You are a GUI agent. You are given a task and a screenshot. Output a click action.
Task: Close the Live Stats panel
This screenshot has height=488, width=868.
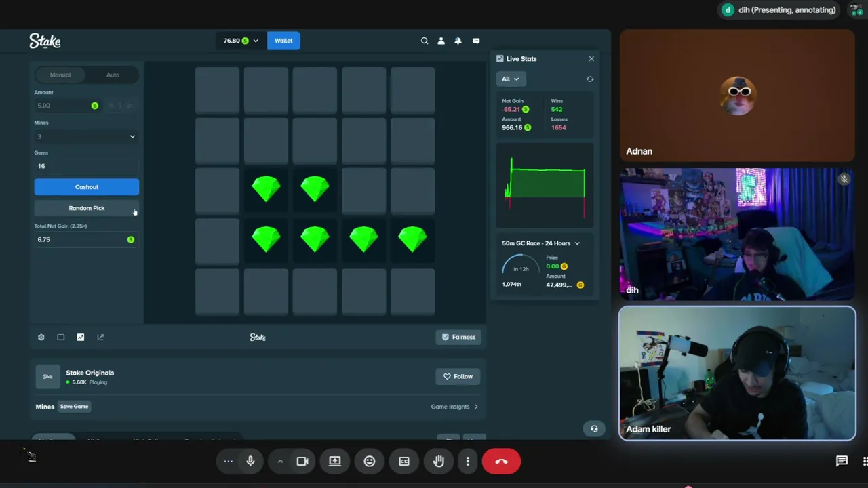[591, 59]
